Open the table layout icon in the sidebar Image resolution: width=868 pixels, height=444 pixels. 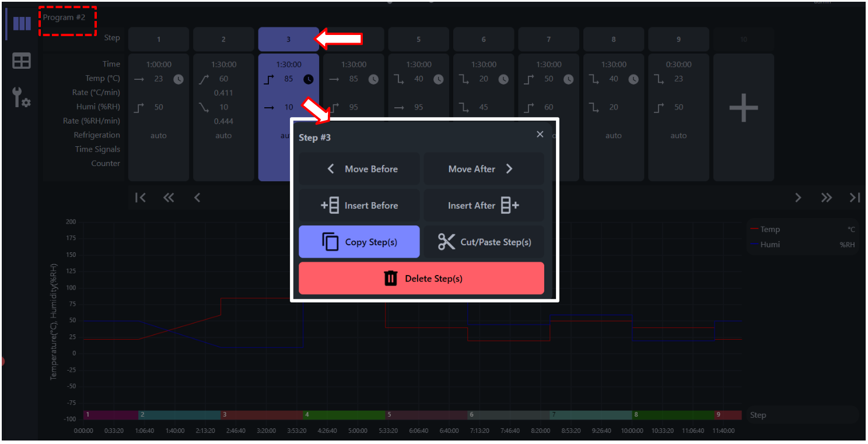[22, 61]
